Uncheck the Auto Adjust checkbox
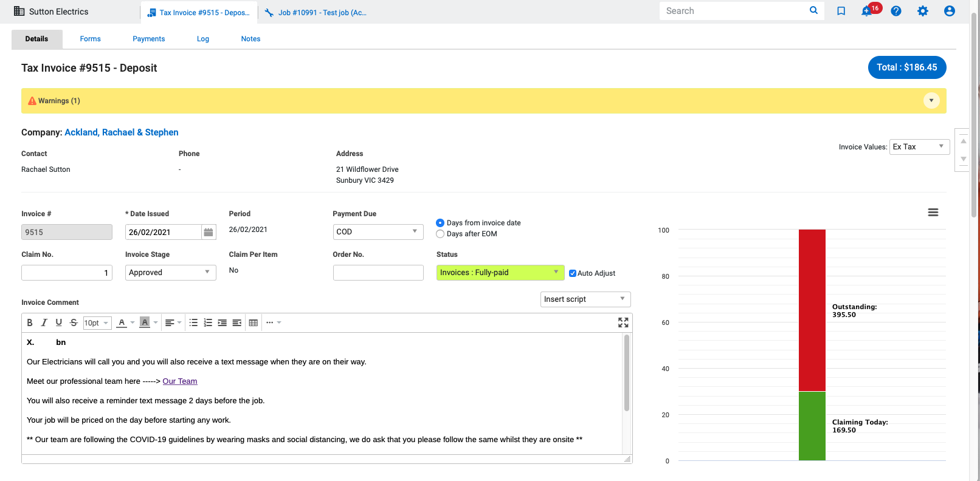980x481 pixels. 572,273
